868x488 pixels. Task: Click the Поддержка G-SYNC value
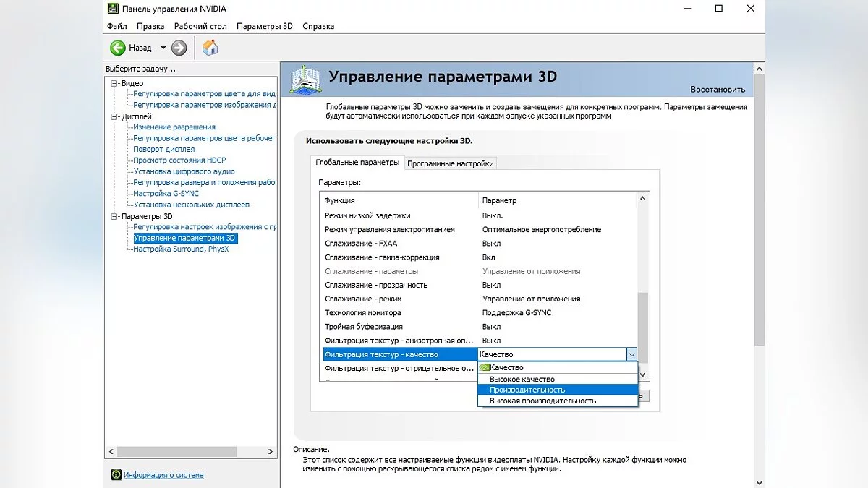point(516,313)
